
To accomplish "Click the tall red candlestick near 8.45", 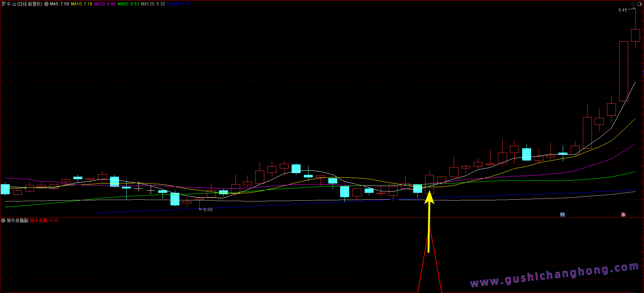I will [624, 71].
